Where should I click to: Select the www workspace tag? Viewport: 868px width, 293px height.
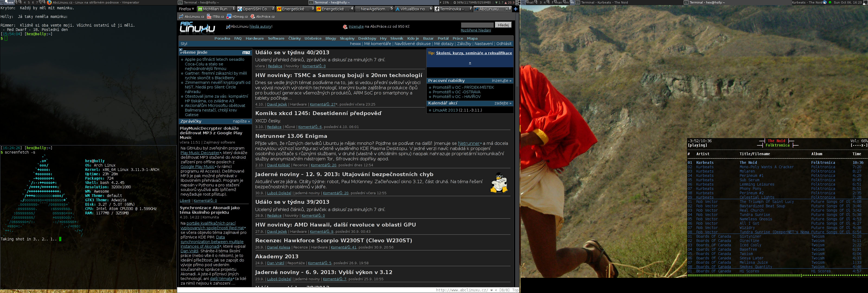point(9,2)
